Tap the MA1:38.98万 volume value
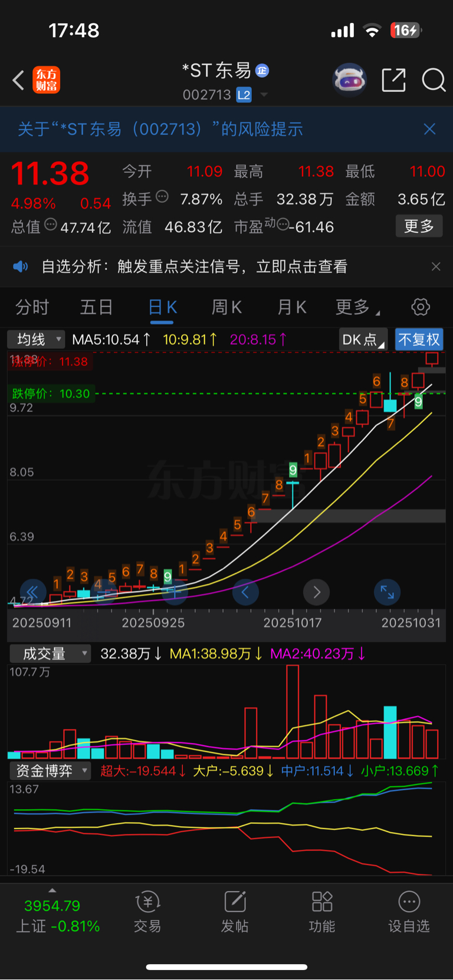The image size is (453, 980). [x=216, y=654]
